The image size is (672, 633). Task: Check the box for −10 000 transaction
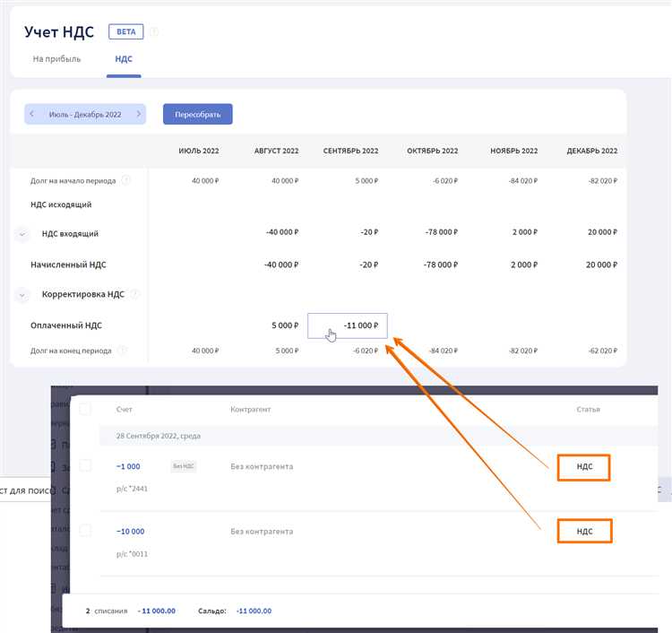point(85,531)
